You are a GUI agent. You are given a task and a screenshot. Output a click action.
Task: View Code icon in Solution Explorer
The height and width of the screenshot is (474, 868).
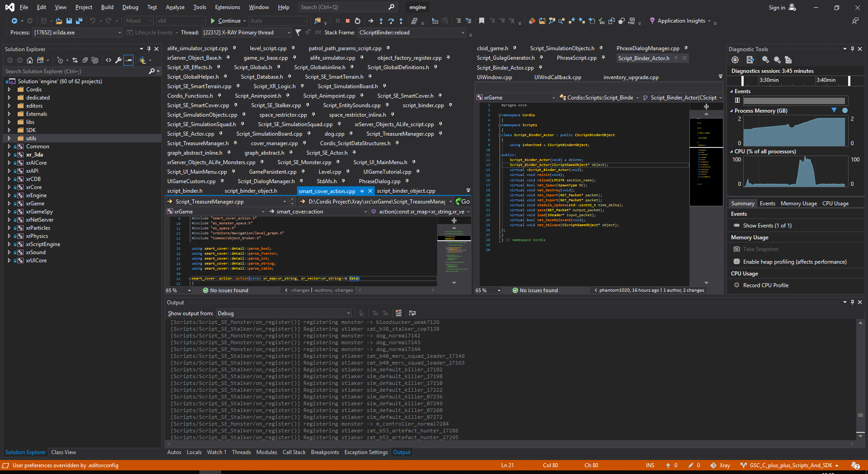click(108, 60)
